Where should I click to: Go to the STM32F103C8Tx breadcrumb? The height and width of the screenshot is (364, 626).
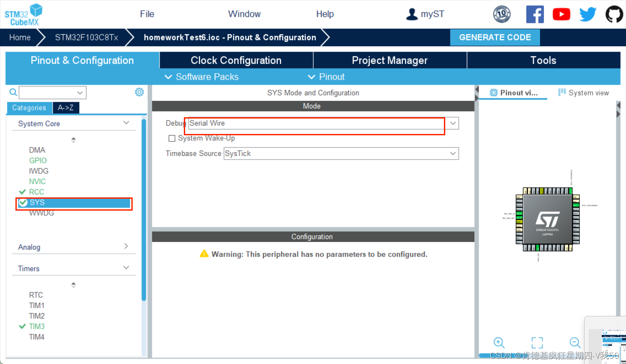(86, 37)
